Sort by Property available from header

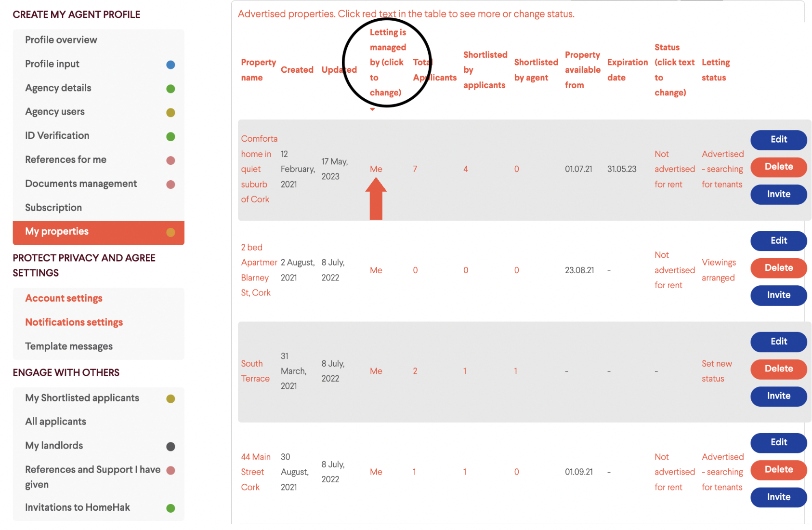click(583, 70)
